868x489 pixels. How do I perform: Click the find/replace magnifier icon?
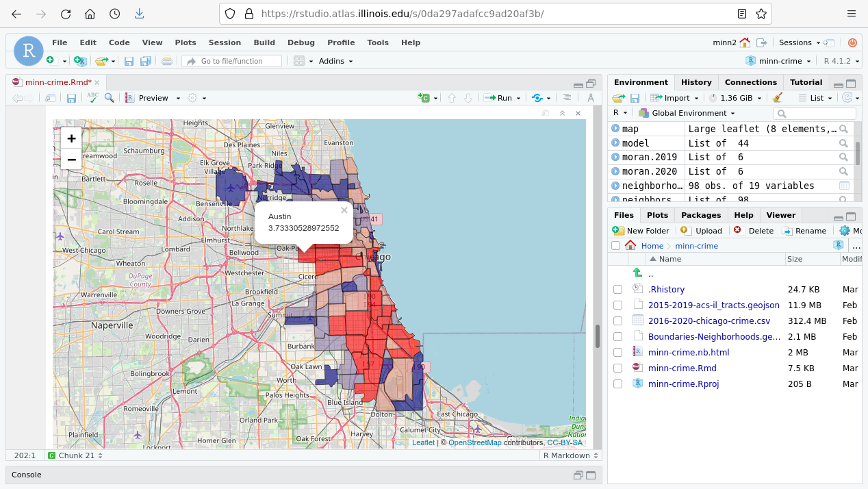pos(109,98)
